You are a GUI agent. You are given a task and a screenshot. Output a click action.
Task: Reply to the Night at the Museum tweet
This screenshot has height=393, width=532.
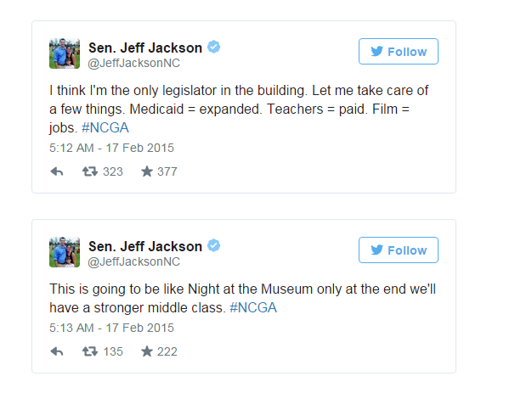pyautogui.click(x=57, y=351)
